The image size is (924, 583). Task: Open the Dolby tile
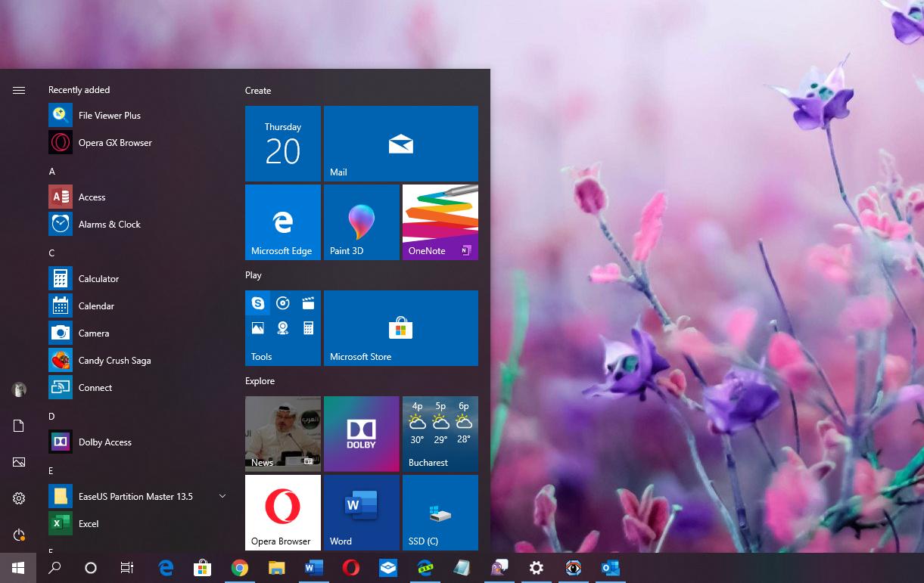coord(362,434)
